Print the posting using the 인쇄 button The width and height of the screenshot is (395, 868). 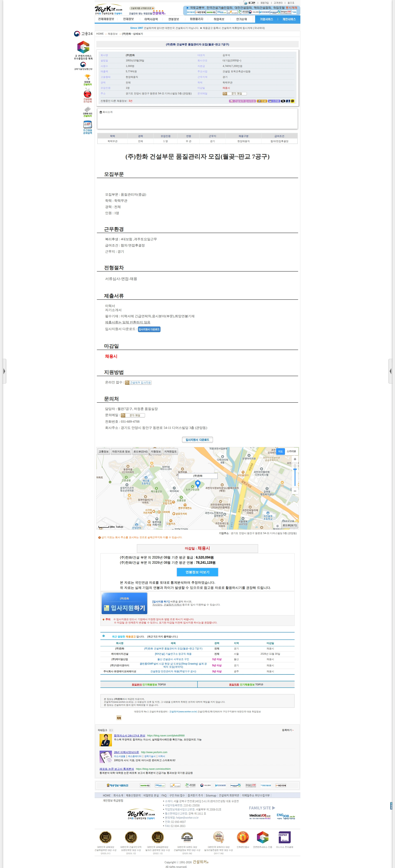(262, 101)
